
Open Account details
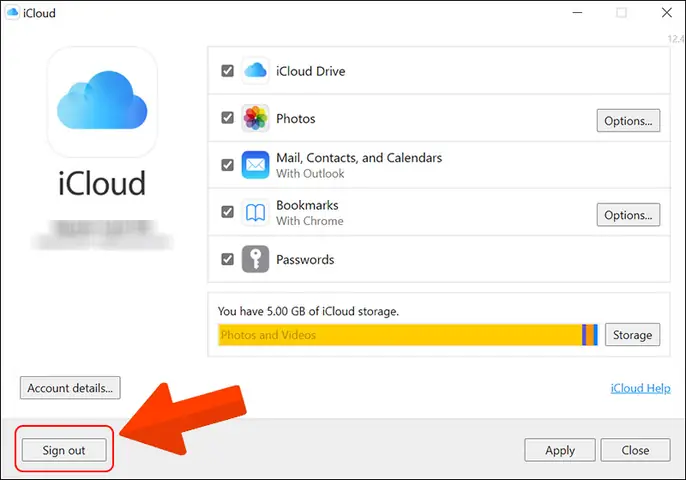click(x=70, y=388)
